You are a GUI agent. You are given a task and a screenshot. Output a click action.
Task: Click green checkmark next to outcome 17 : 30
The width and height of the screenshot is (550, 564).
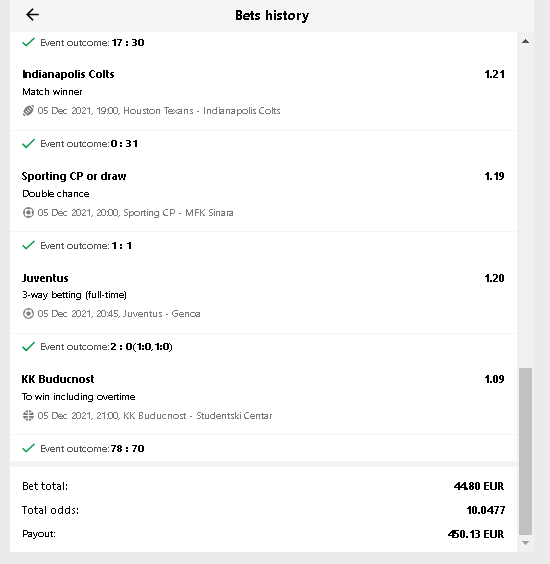pyautogui.click(x=28, y=42)
